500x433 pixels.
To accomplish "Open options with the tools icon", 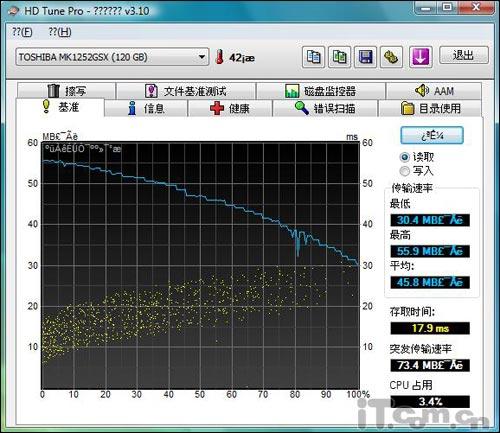I will pos(391,57).
